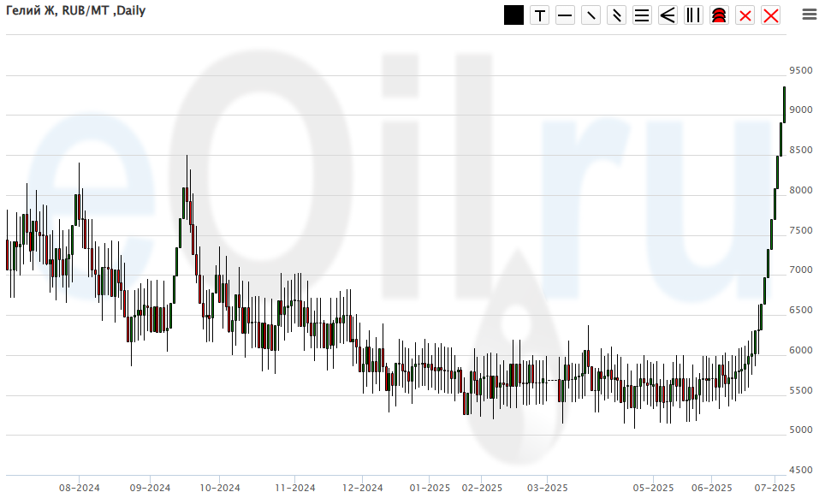Select the text annotation tool
The height and width of the screenshot is (504, 825).
click(x=539, y=15)
